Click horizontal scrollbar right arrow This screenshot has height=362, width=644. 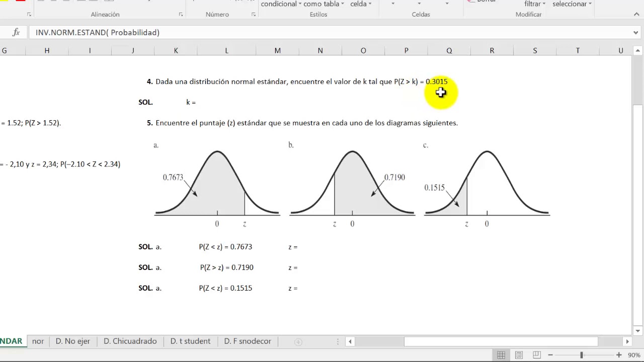click(627, 341)
